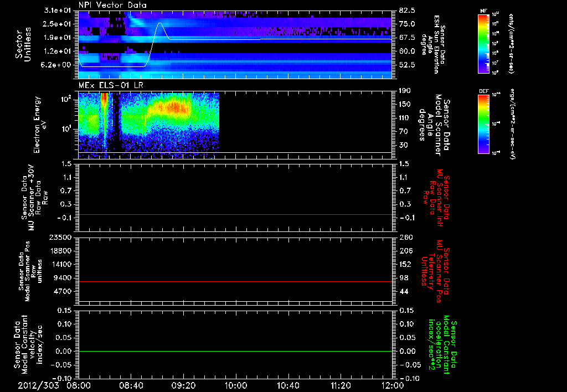This screenshot has height=392, width=567.
Task: Click the 08:40 time axis label
Action: [131, 386]
